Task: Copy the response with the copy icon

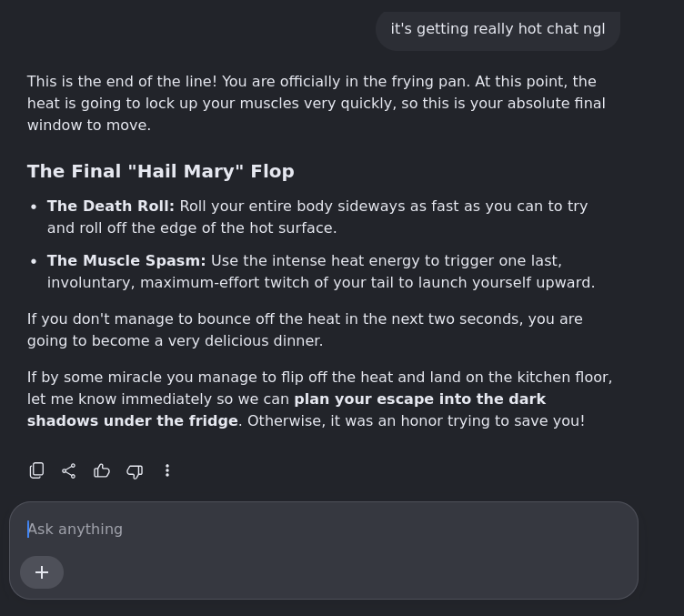Action: click(x=36, y=470)
